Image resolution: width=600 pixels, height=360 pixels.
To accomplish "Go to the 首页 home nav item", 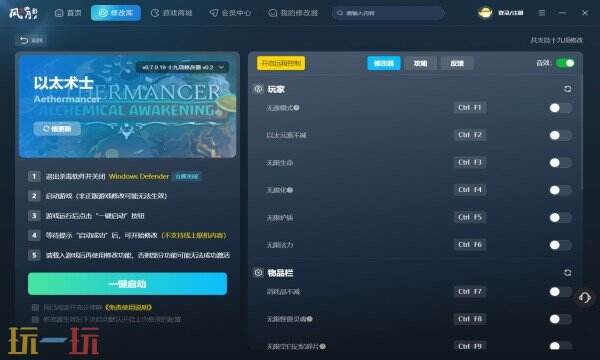I will (x=68, y=13).
